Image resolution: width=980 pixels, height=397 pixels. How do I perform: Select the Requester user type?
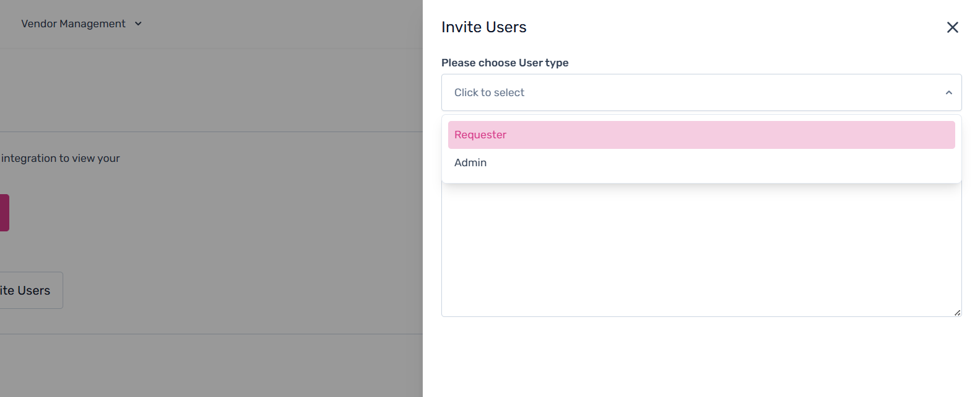point(480,135)
